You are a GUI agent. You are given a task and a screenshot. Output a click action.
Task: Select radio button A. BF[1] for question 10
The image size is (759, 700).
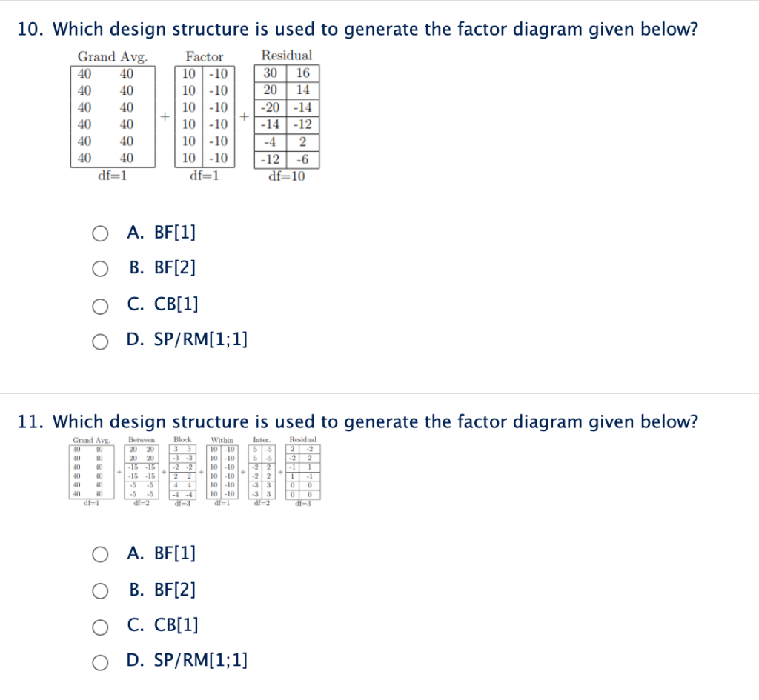(100, 233)
